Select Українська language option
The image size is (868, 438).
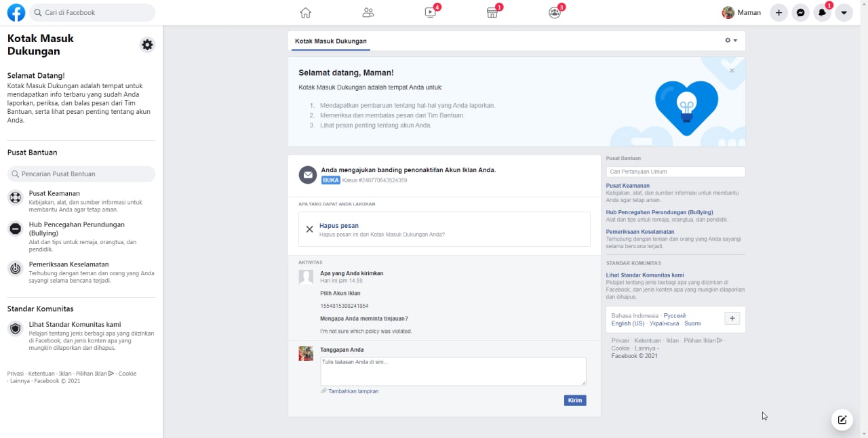point(665,323)
